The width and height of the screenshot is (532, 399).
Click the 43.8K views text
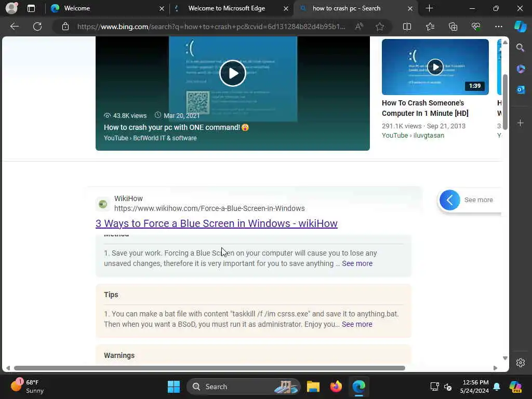pyautogui.click(x=129, y=116)
